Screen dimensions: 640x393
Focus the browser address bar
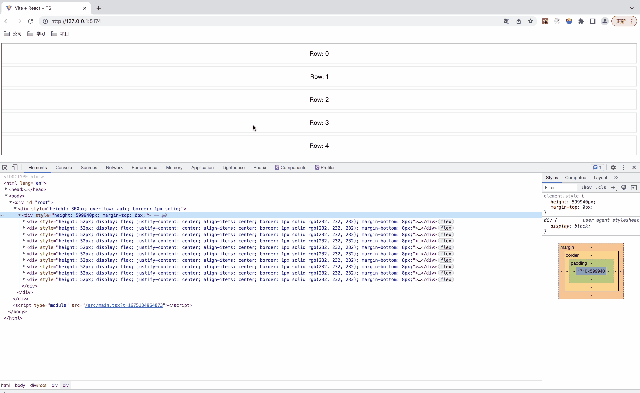[x=273, y=21]
